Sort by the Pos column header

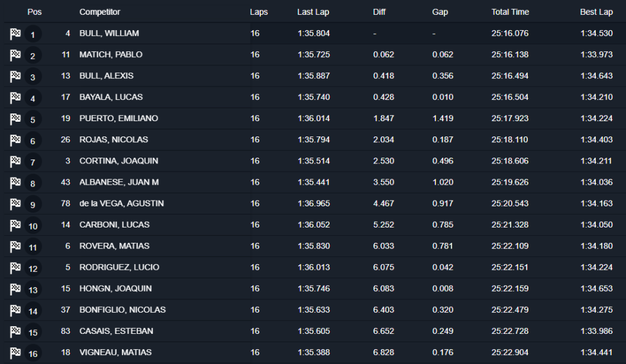(x=34, y=12)
